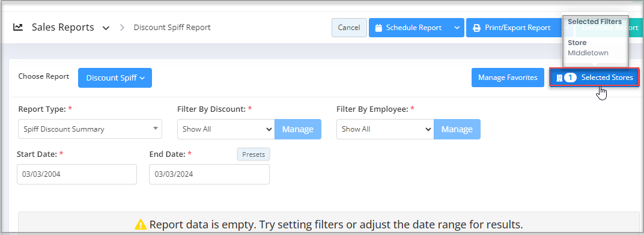Click the Sales Reports chart icon
The width and height of the screenshot is (644, 235).
[17, 28]
